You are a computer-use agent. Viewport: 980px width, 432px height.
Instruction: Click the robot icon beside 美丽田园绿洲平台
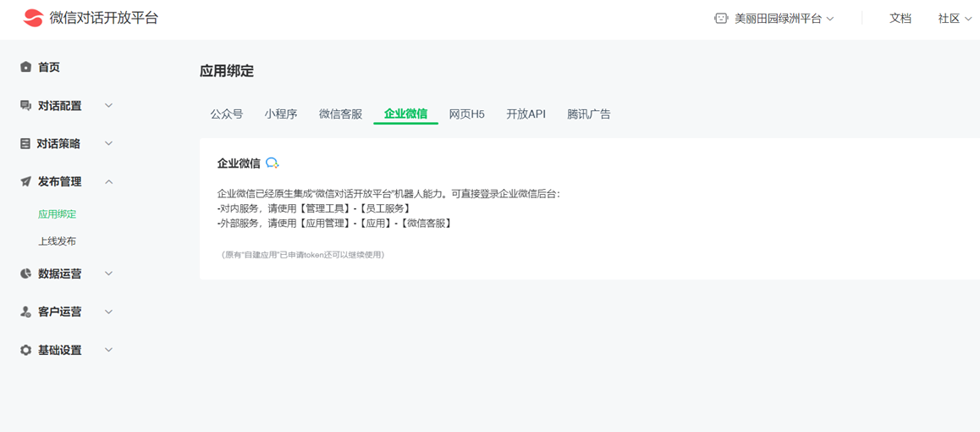(721, 19)
